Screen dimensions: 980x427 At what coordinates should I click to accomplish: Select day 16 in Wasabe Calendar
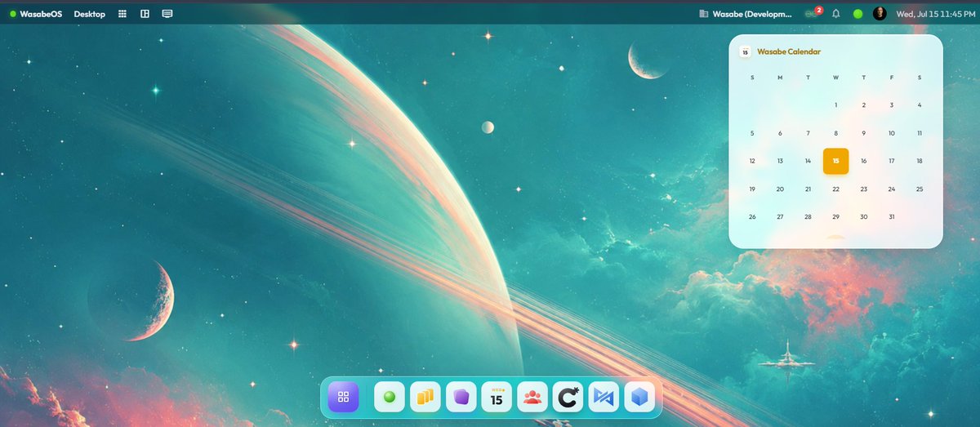click(863, 161)
